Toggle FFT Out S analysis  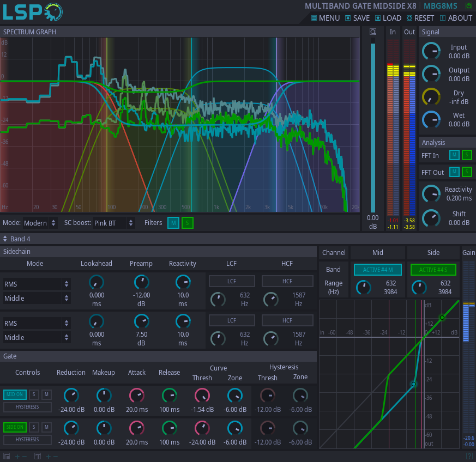point(467,172)
